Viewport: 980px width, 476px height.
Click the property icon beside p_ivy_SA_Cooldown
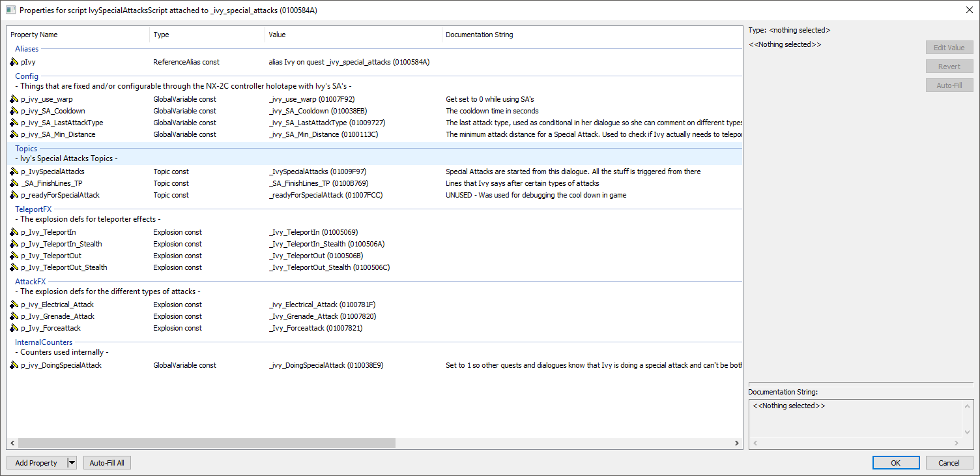pyautogui.click(x=14, y=111)
